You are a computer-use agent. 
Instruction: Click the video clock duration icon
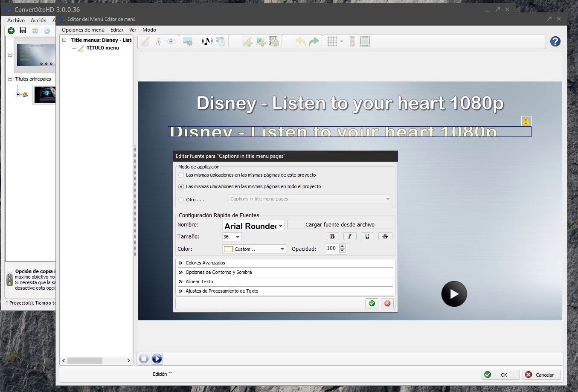coord(221,41)
